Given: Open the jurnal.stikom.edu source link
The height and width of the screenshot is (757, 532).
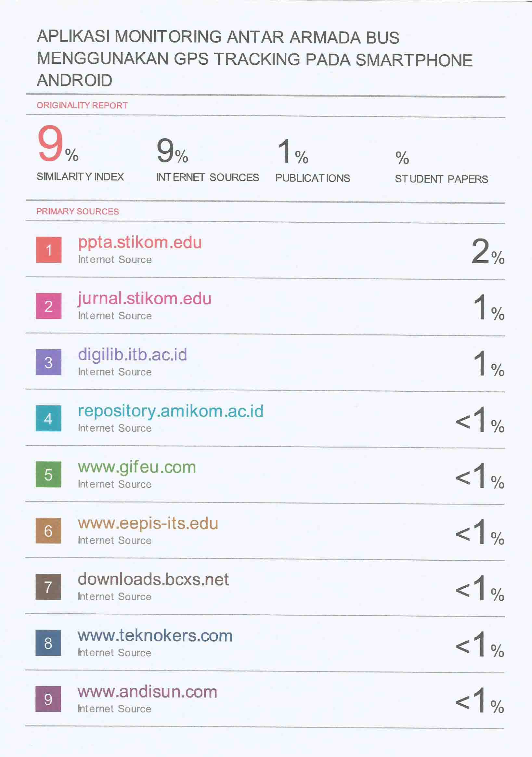Looking at the screenshot, I should pyautogui.click(x=144, y=299).
